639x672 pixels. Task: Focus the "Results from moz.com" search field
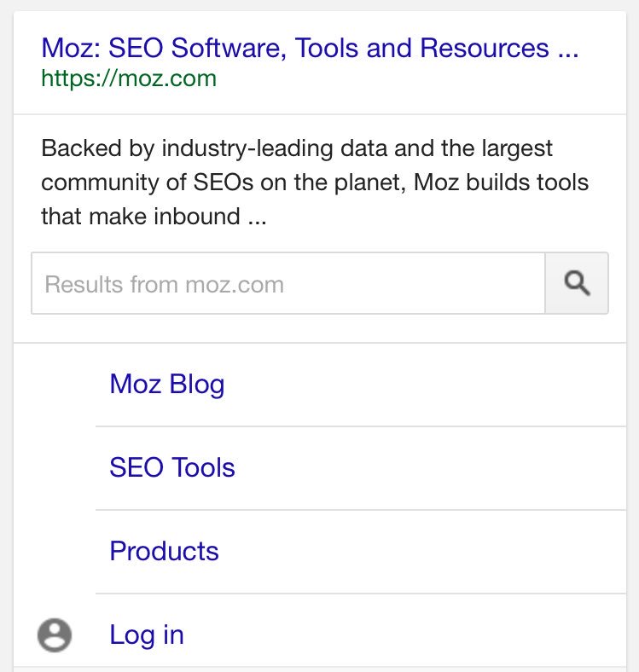tap(288, 283)
